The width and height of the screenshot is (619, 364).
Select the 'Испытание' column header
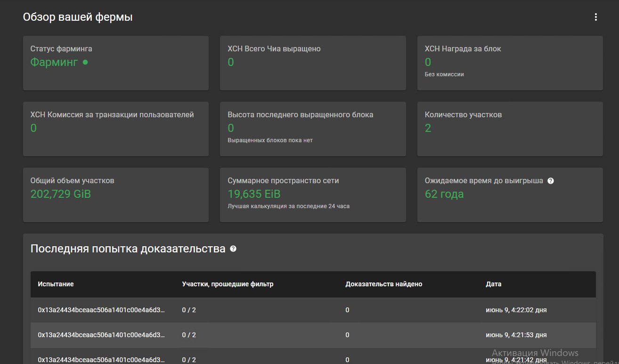tap(56, 284)
